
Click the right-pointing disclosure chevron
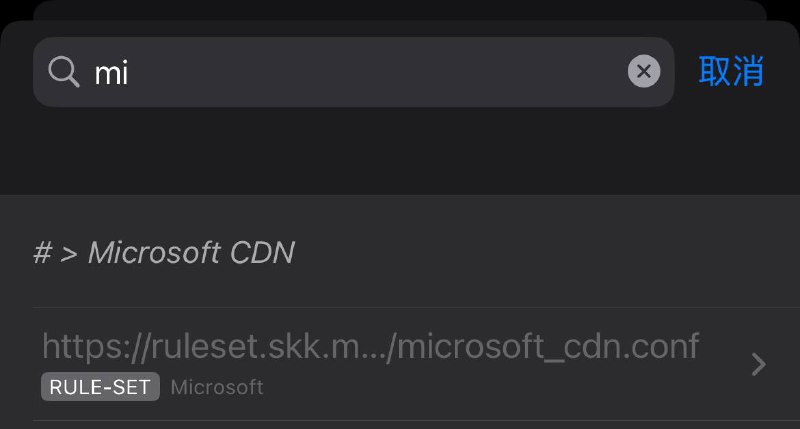[759, 364]
